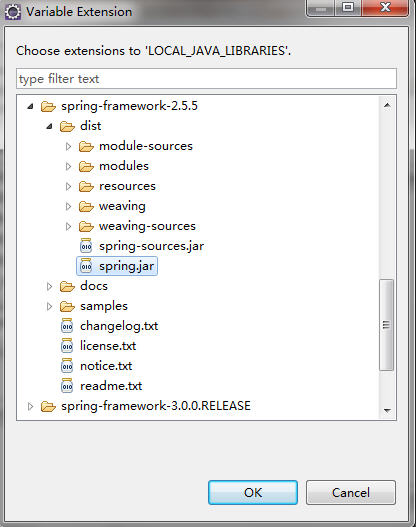
Task: Confirm selection with the OK button
Action: [253, 492]
